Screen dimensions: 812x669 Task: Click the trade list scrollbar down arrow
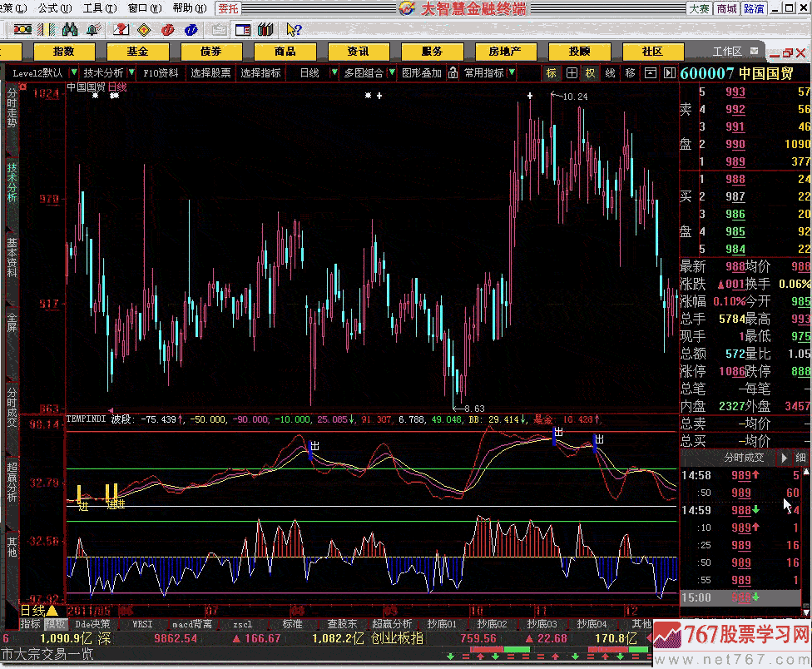pos(806,612)
